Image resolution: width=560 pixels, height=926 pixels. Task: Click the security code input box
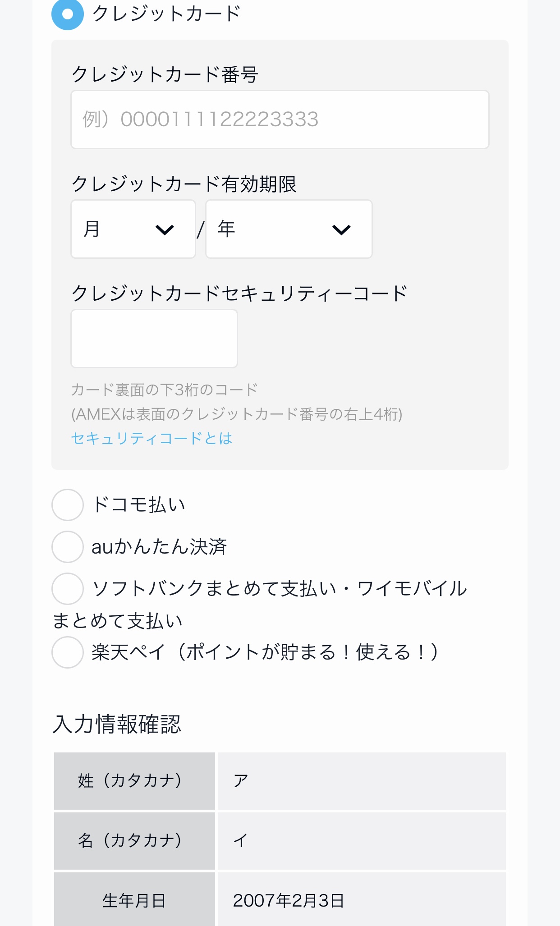tap(154, 339)
